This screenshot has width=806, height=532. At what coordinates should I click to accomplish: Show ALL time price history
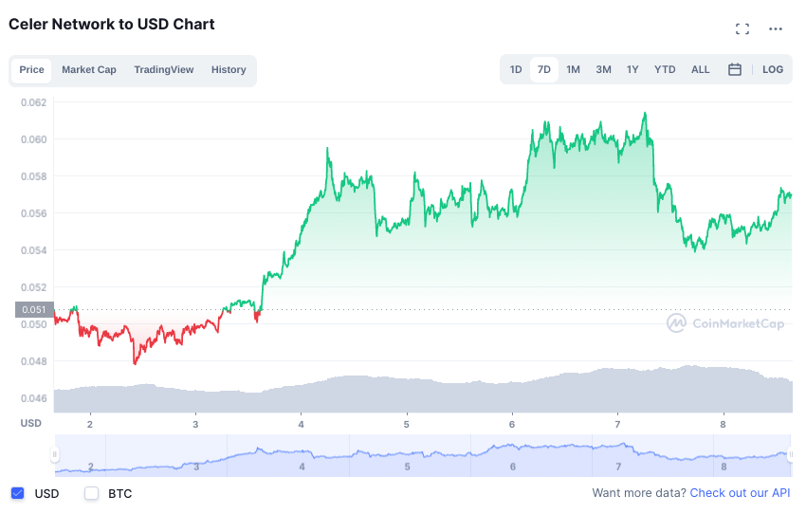click(x=700, y=69)
